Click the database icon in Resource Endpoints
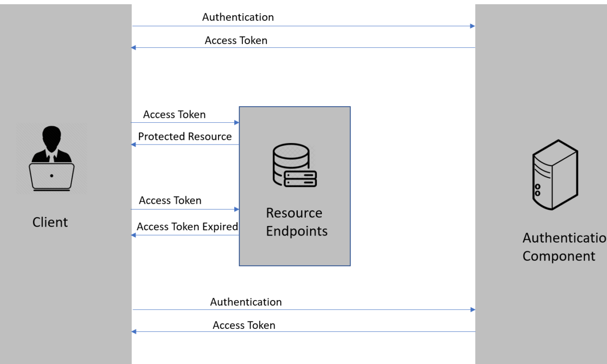 coord(294,165)
